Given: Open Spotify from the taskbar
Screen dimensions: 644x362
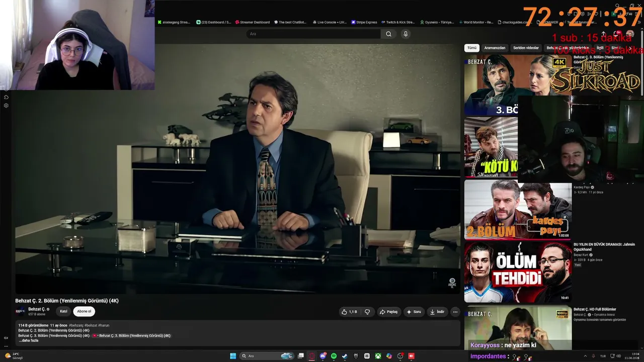Looking at the screenshot, I should pyautogui.click(x=334, y=356).
